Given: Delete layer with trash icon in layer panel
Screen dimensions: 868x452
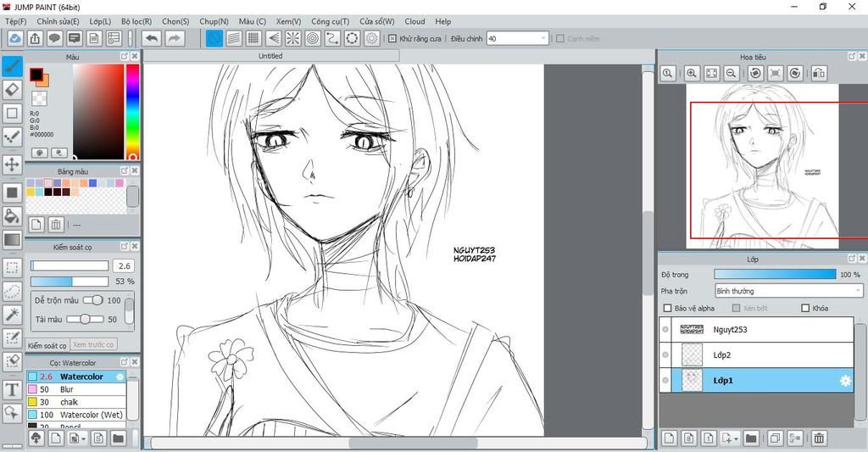Looking at the screenshot, I should (x=819, y=438).
